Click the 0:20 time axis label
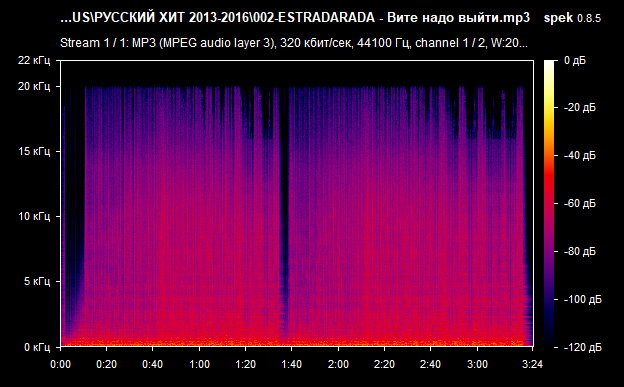 point(106,364)
